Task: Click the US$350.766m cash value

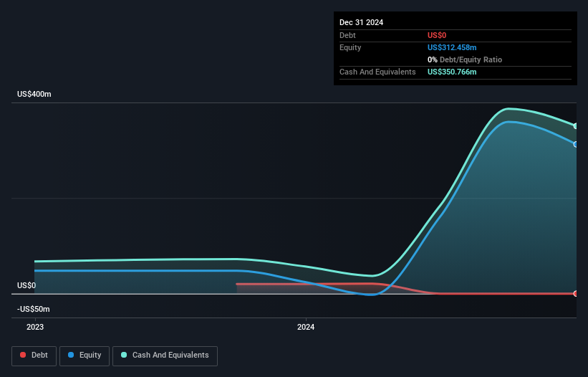Action: (x=452, y=72)
